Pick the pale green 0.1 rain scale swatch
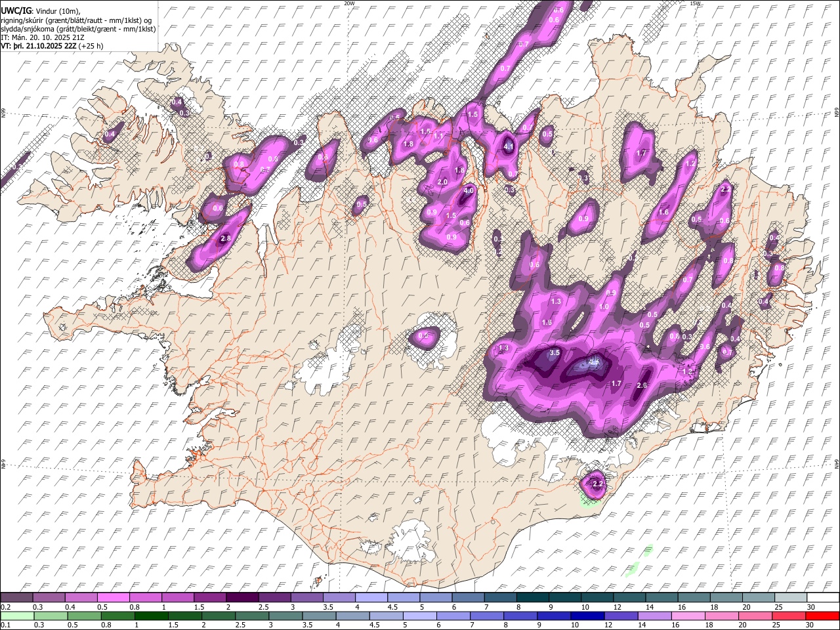The image size is (840, 630). [x=16, y=616]
